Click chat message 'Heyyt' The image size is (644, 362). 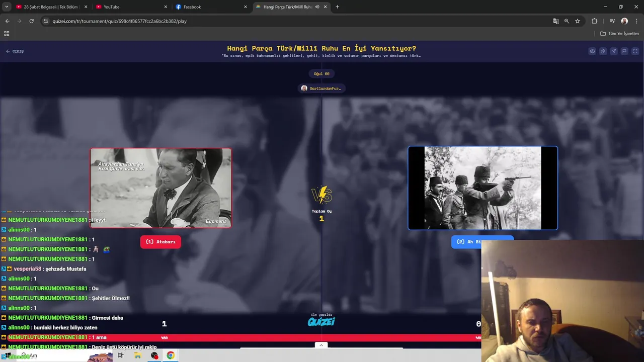[x=99, y=220]
